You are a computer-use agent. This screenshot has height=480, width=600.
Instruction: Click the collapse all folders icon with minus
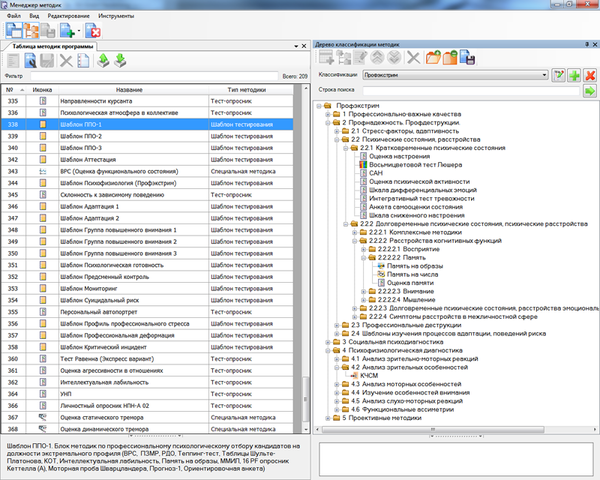tap(450, 58)
